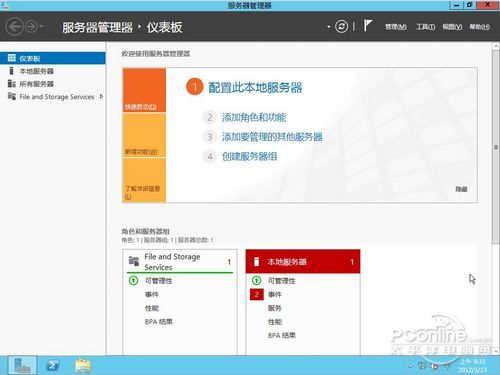500x375 pixels.
Task: Click the back navigation arrow icon
Action: pyautogui.click(x=15, y=26)
